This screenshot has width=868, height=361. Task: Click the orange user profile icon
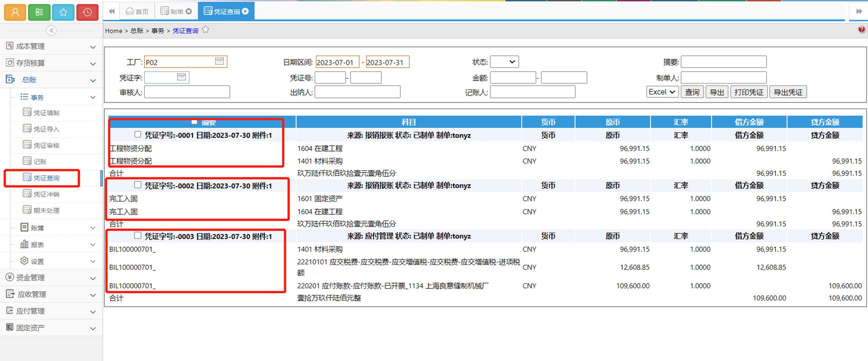(x=15, y=12)
